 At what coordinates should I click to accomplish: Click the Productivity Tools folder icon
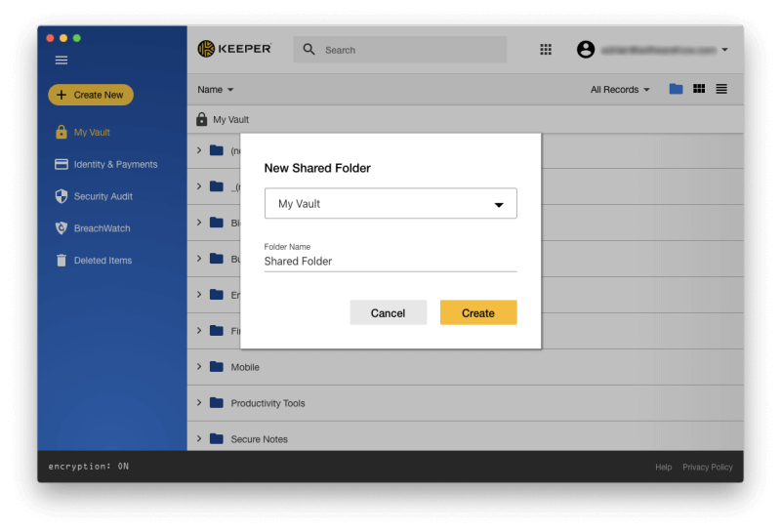pyautogui.click(x=217, y=402)
